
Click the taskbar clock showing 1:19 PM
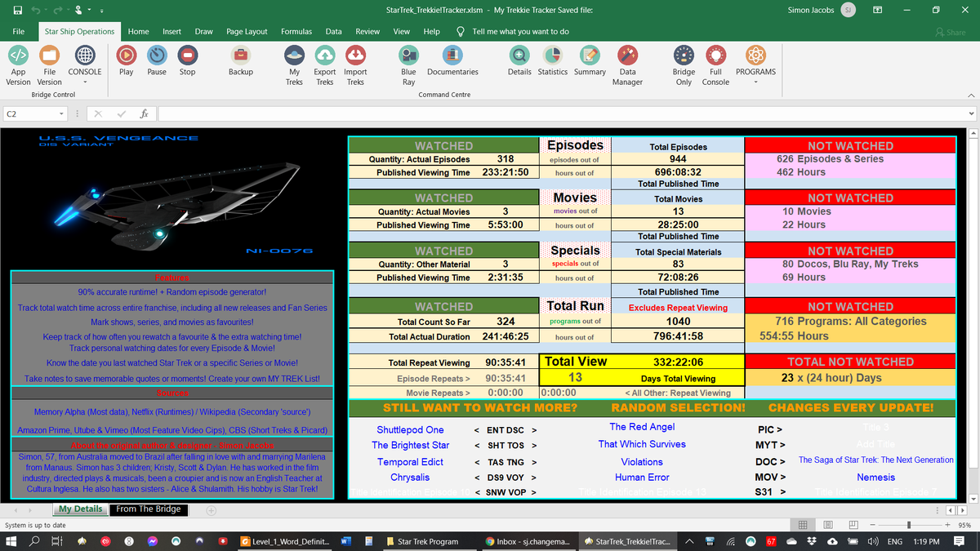[926, 541]
